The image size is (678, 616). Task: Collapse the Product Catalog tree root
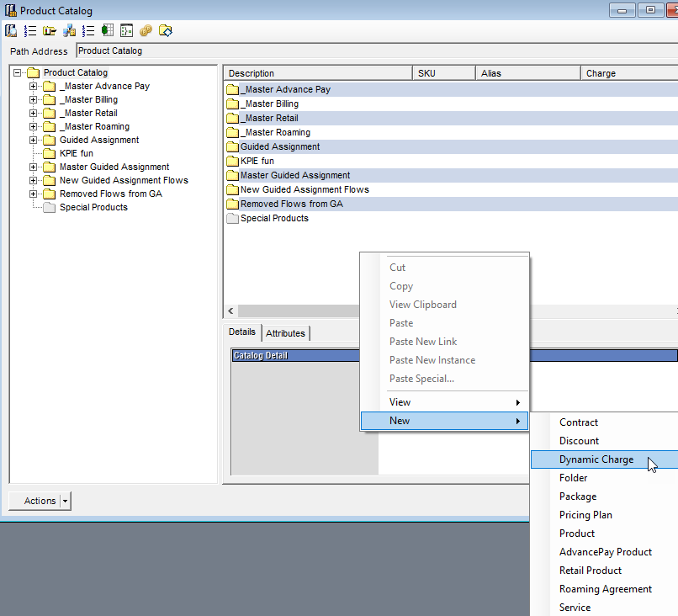tap(17, 72)
